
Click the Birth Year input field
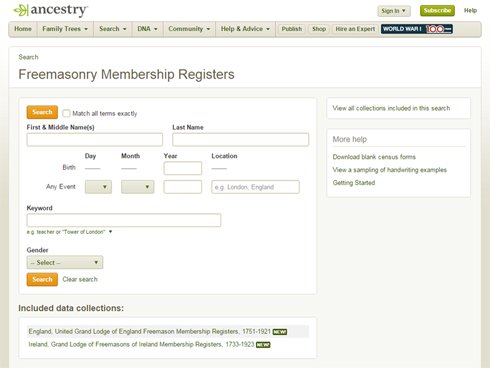183,168
